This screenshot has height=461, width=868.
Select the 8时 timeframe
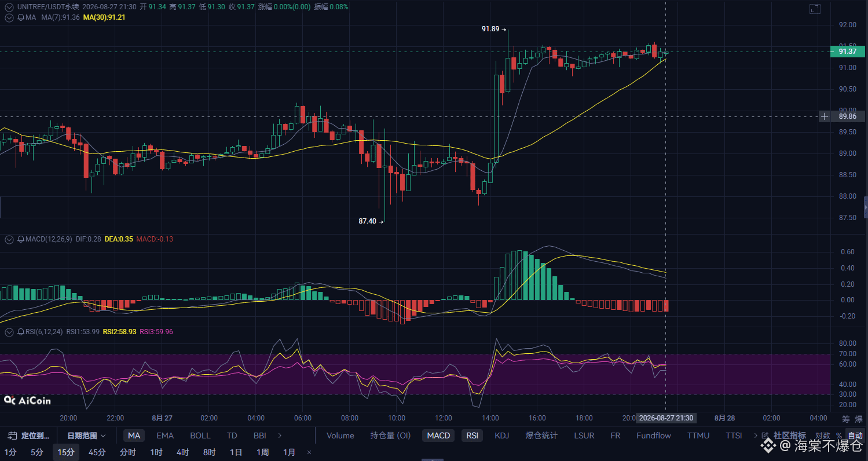tap(210, 452)
